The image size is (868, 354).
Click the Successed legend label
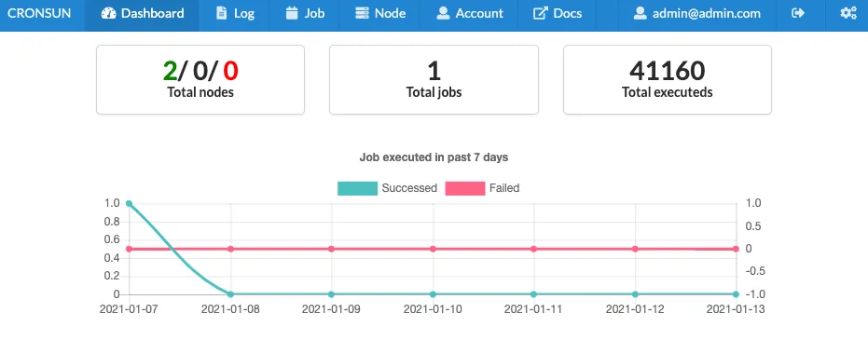[x=409, y=188]
